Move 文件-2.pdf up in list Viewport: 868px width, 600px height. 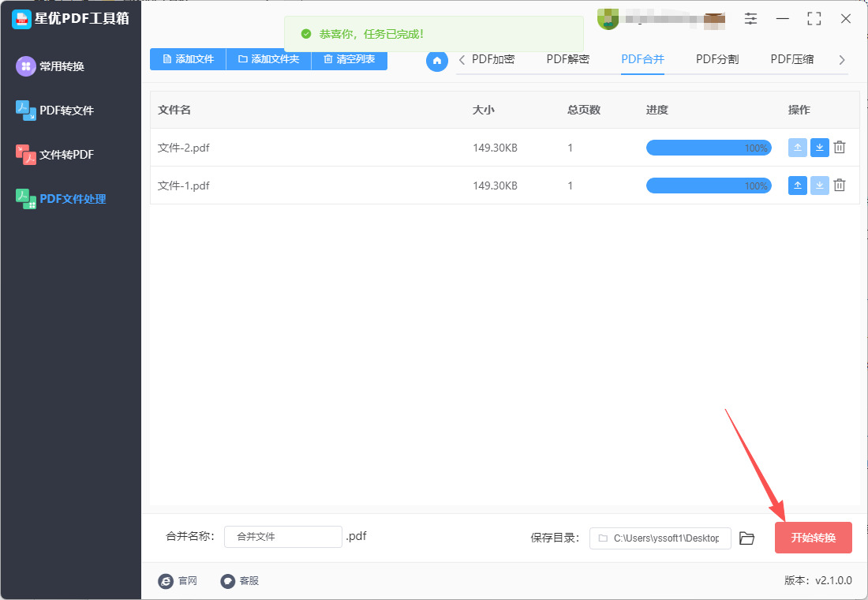(797, 148)
